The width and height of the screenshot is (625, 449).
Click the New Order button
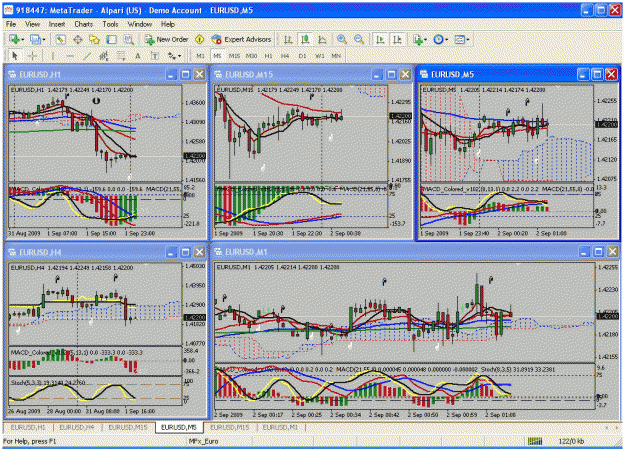pyautogui.click(x=167, y=39)
